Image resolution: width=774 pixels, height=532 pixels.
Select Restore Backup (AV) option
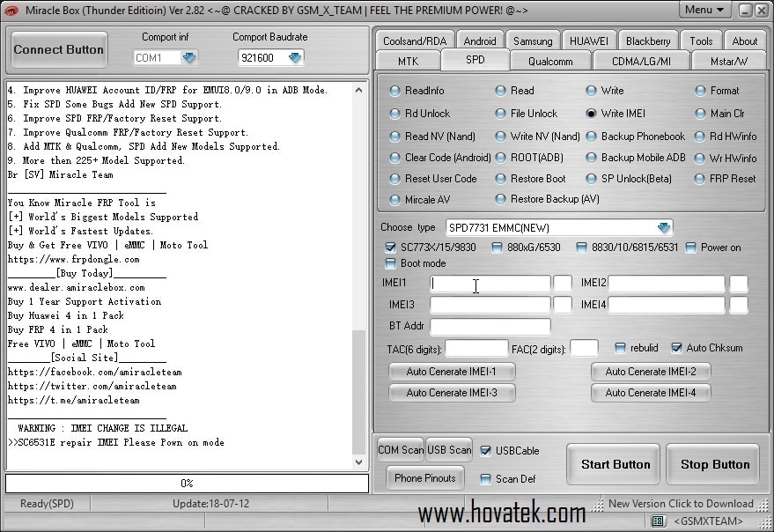click(548, 199)
